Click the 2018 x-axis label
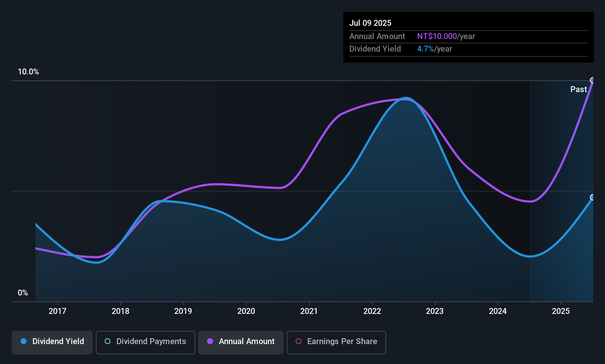The image size is (605, 364). [x=120, y=311]
